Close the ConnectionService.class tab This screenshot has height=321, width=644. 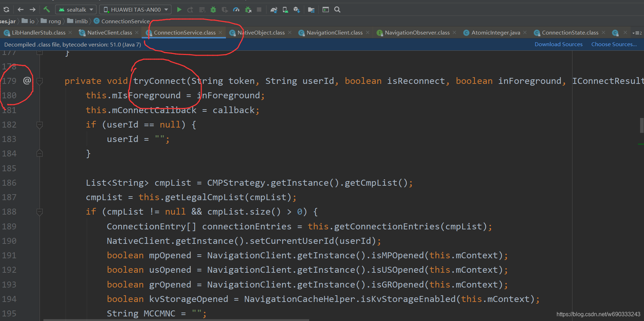(220, 32)
